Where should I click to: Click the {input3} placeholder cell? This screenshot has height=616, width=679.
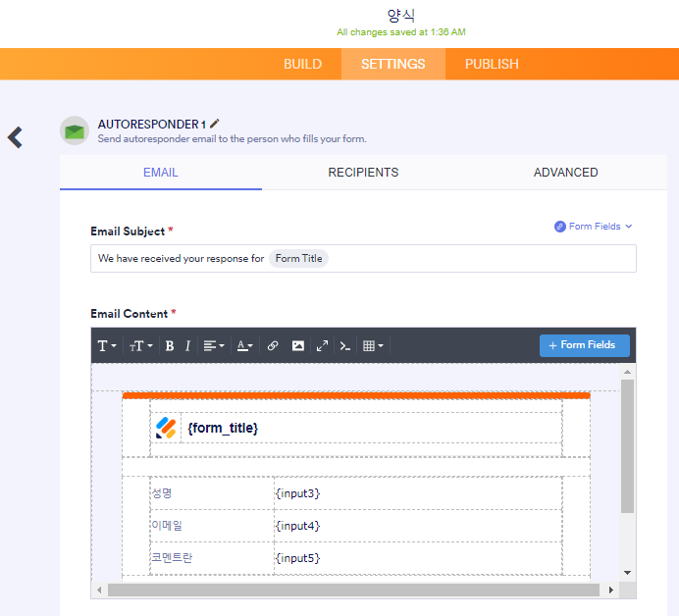[x=418, y=493]
